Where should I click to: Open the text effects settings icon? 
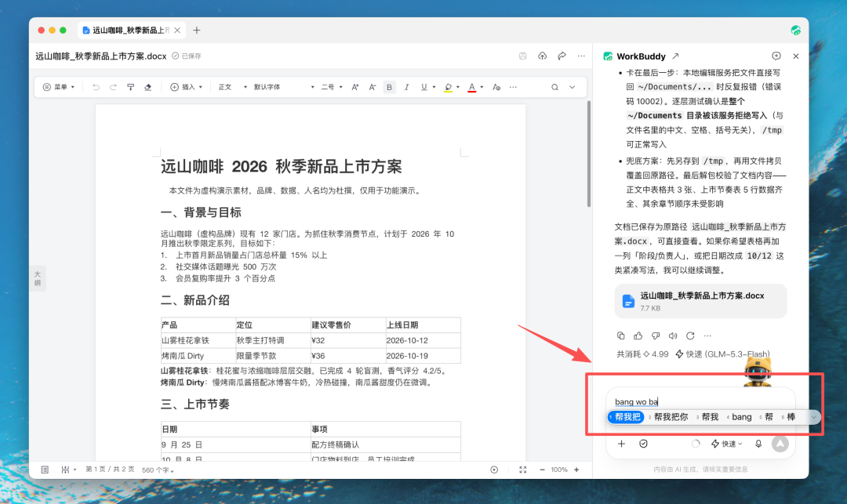click(x=496, y=87)
